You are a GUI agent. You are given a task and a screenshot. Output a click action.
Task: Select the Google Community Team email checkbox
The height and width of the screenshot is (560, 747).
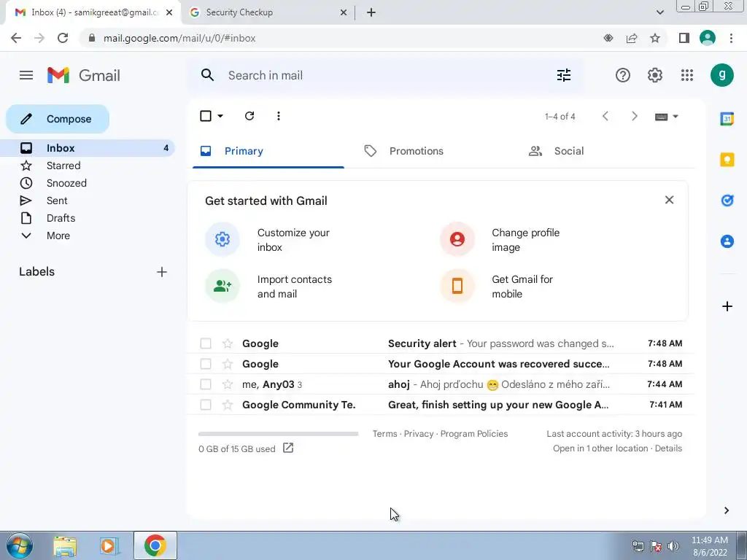click(x=206, y=405)
